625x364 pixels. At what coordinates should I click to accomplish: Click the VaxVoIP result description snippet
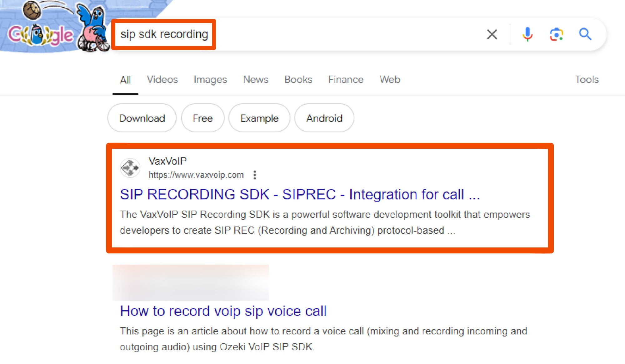[x=325, y=222]
